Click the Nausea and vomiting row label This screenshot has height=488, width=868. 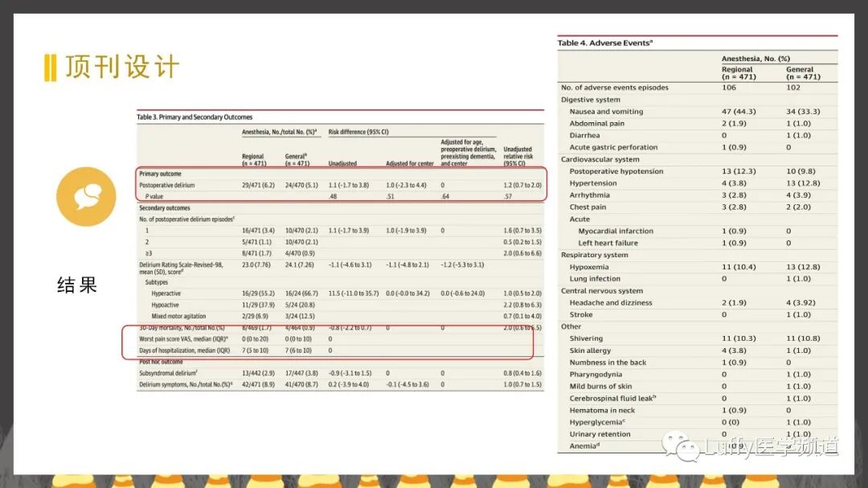point(606,111)
